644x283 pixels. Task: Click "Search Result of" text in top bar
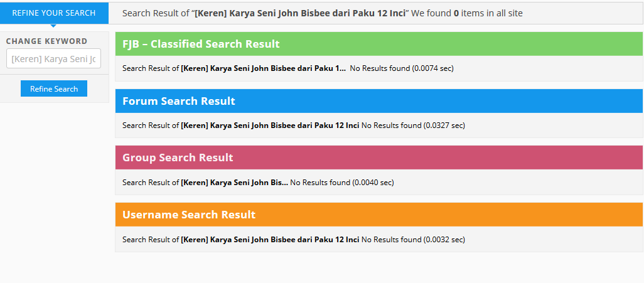coord(156,13)
